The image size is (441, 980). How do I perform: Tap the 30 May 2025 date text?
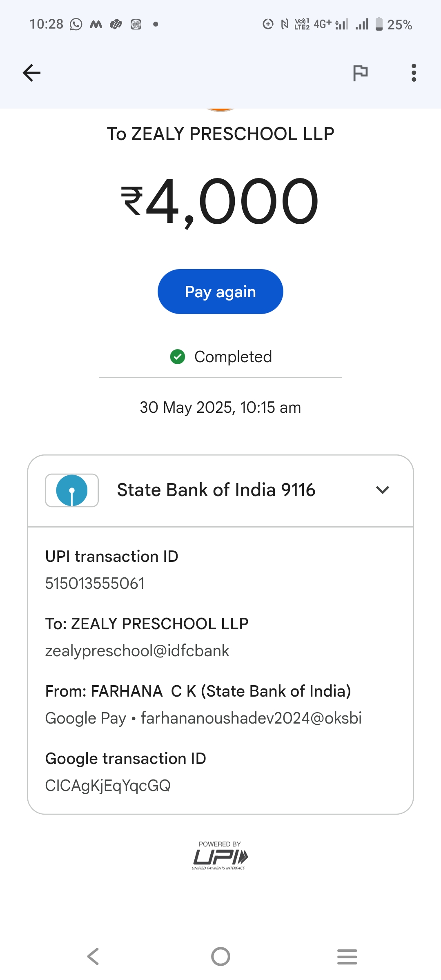220,408
